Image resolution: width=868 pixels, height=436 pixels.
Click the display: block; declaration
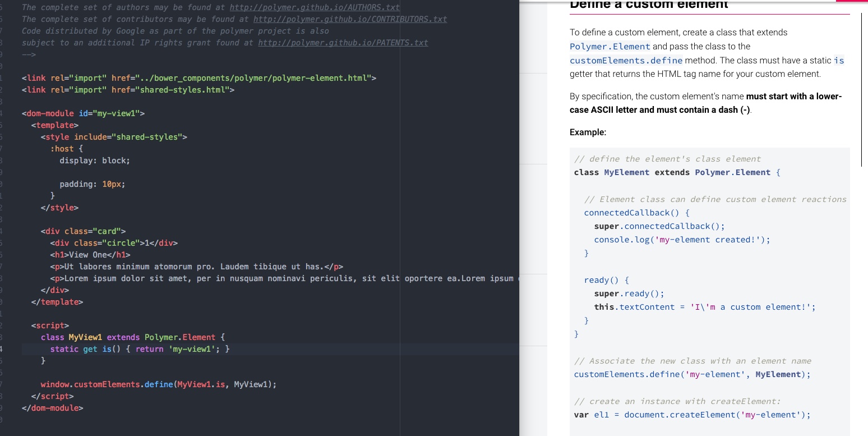point(95,160)
